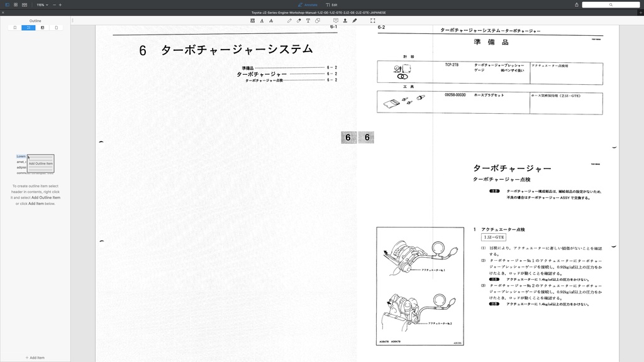Switch to Edit mode
This screenshot has height=362, width=644.
[331, 4]
